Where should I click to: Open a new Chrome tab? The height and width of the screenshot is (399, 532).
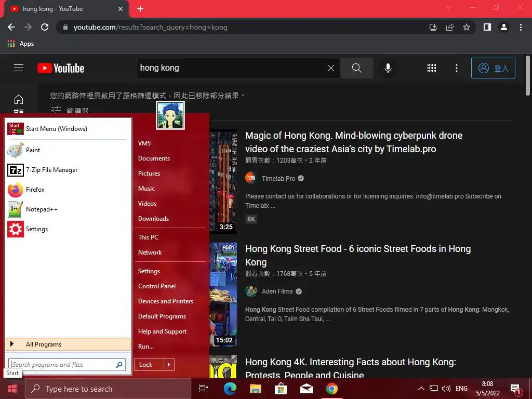(140, 9)
